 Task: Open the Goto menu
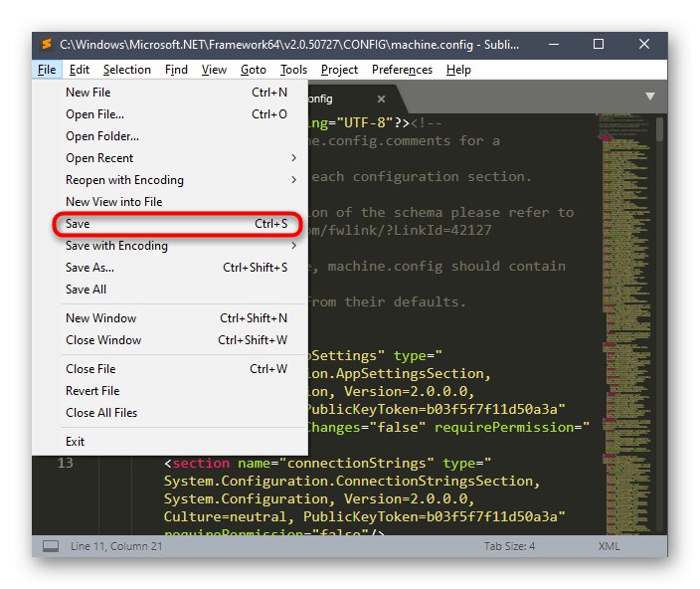pos(254,70)
